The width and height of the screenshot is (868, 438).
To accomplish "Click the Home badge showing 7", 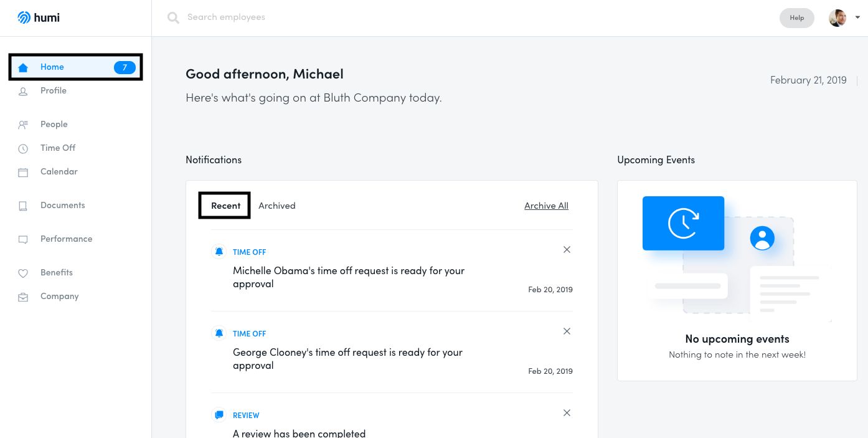I will click(x=125, y=67).
